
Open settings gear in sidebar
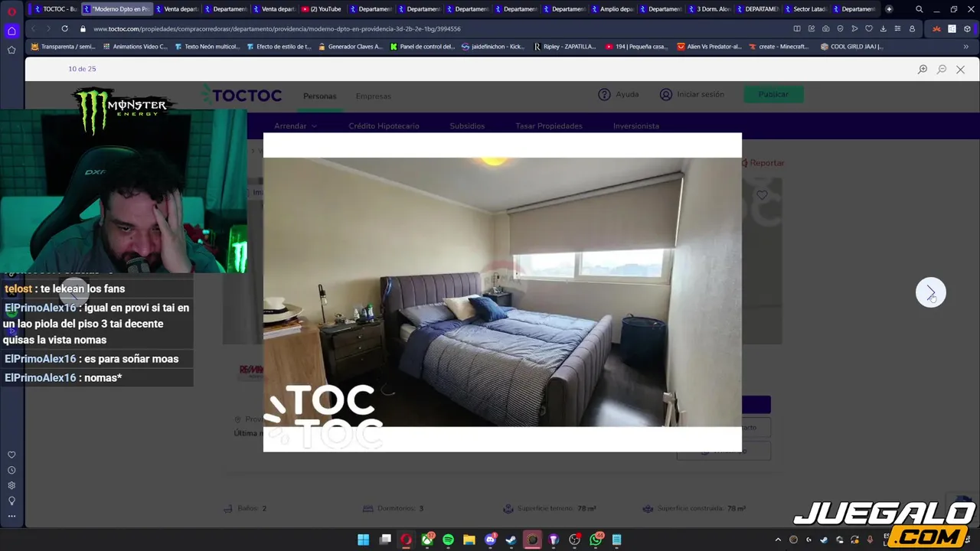[x=11, y=485]
